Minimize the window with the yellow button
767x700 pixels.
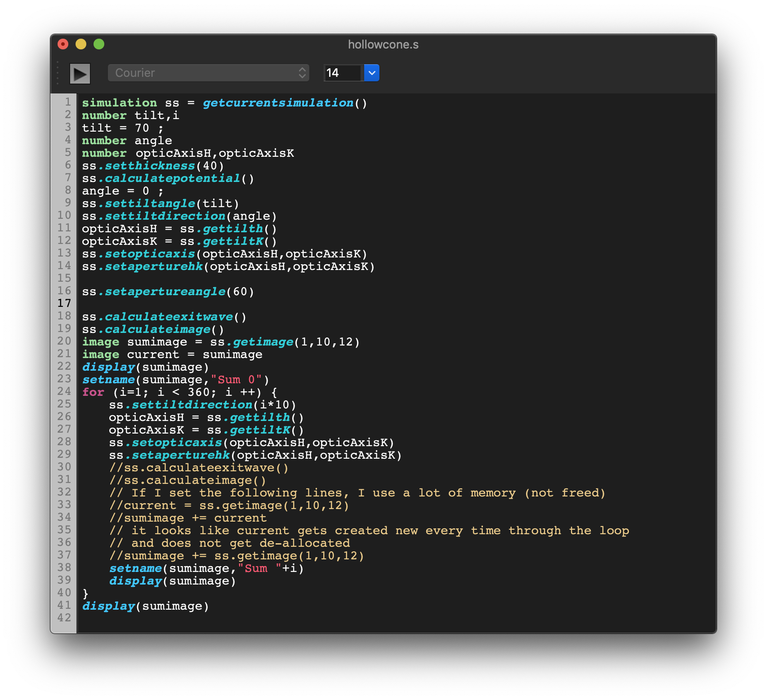tap(81, 44)
